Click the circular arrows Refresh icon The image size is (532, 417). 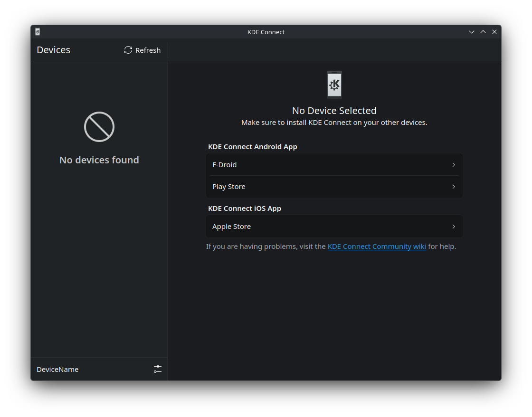[128, 50]
